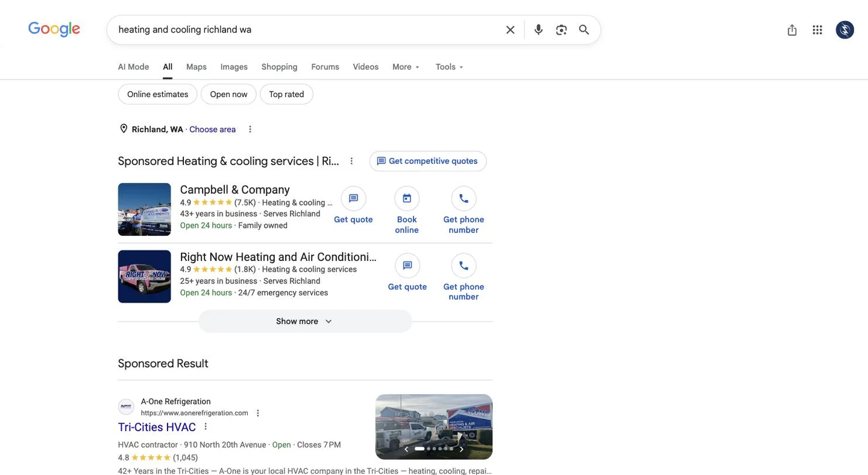The width and height of the screenshot is (868, 475).
Task: Click the 43+ years in business text
Action: click(218, 213)
